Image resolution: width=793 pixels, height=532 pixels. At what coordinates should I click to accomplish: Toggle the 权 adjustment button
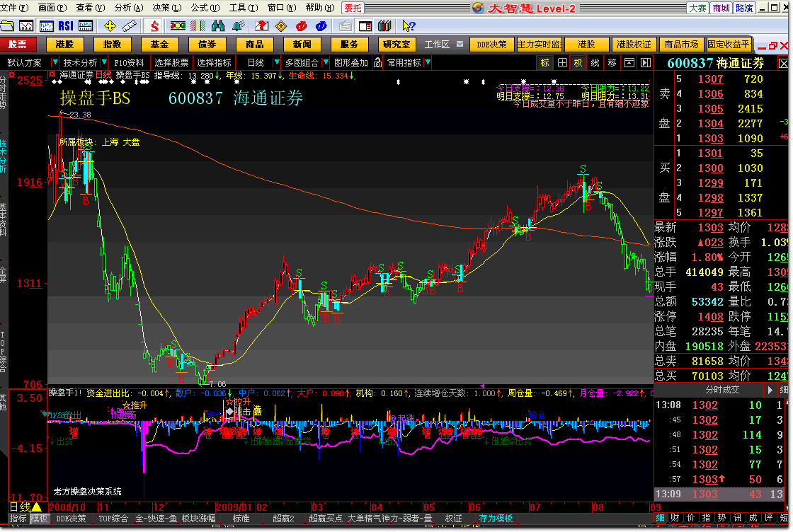coord(578,63)
